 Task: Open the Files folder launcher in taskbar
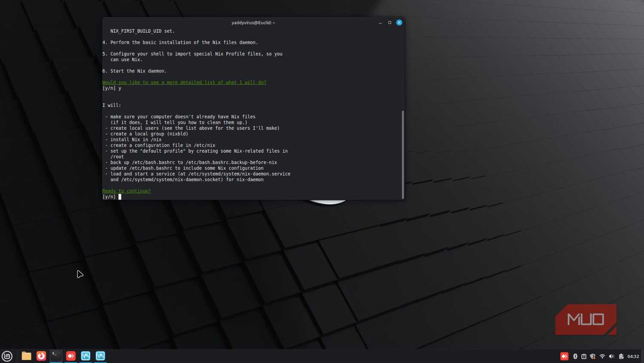[26, 356]
